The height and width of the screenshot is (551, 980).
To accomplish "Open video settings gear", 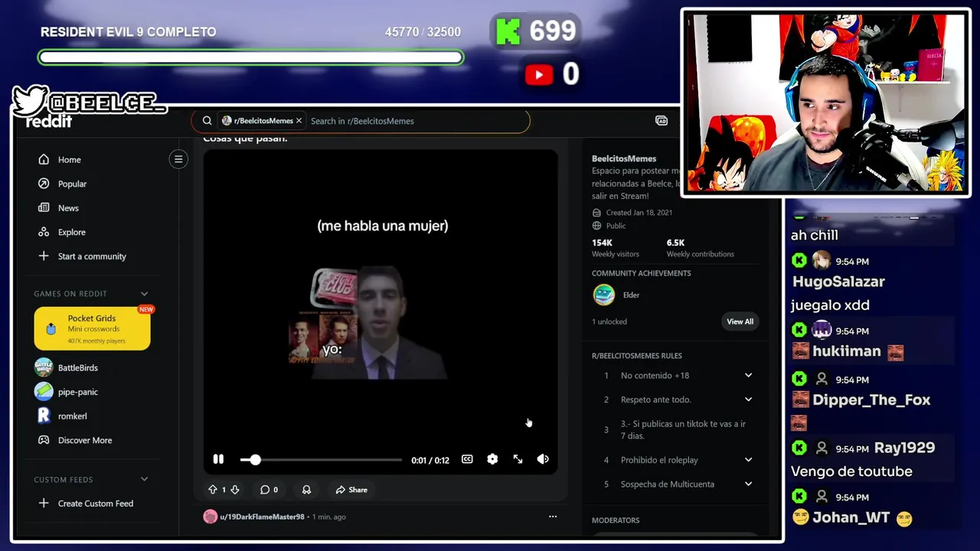I will point(492,459).
